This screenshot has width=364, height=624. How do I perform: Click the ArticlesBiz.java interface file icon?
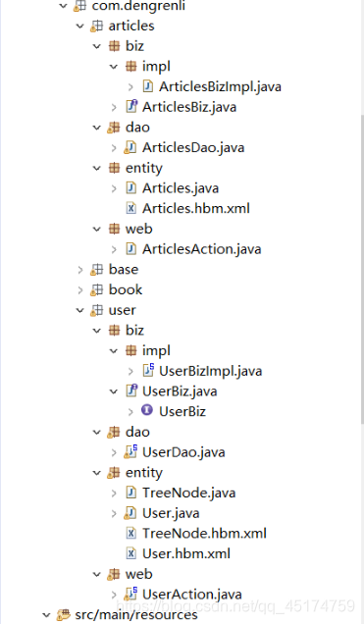click(x=131, y=107)
